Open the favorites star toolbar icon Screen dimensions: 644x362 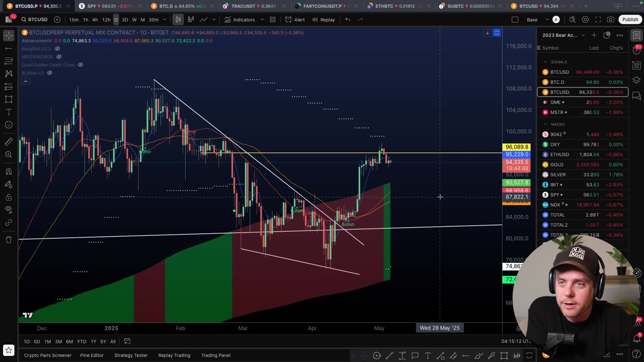(x=9, y=349)
